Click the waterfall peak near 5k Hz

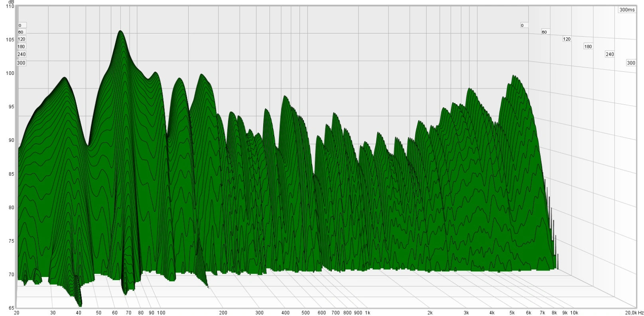pos(514,76)
